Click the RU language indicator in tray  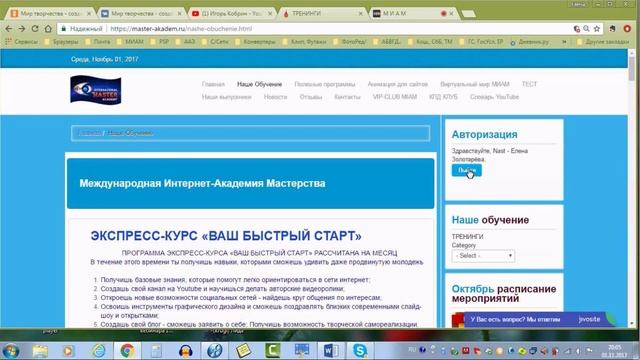tap(412, 350)
